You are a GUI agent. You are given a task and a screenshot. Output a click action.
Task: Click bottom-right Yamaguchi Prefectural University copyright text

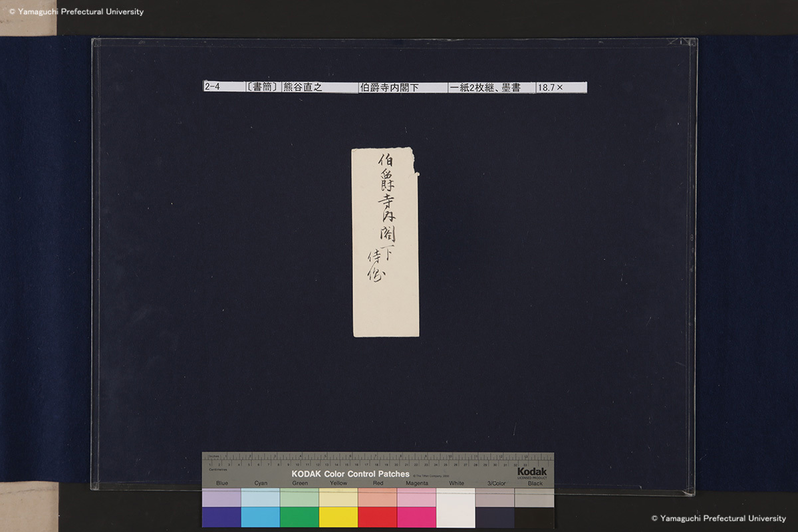click(x=718, y=518)
